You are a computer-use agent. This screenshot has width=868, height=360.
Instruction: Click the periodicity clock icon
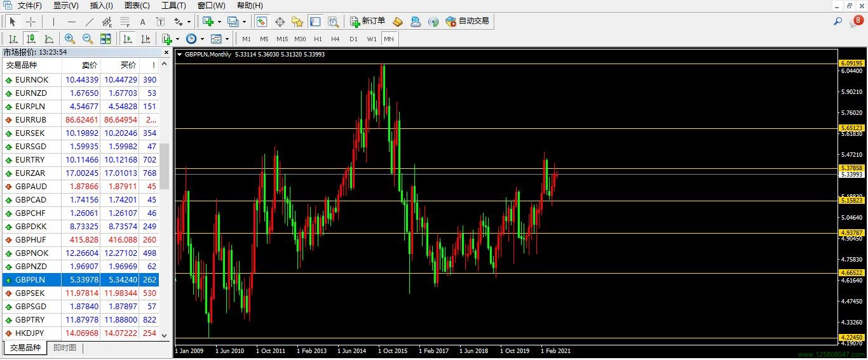point(191,39)
